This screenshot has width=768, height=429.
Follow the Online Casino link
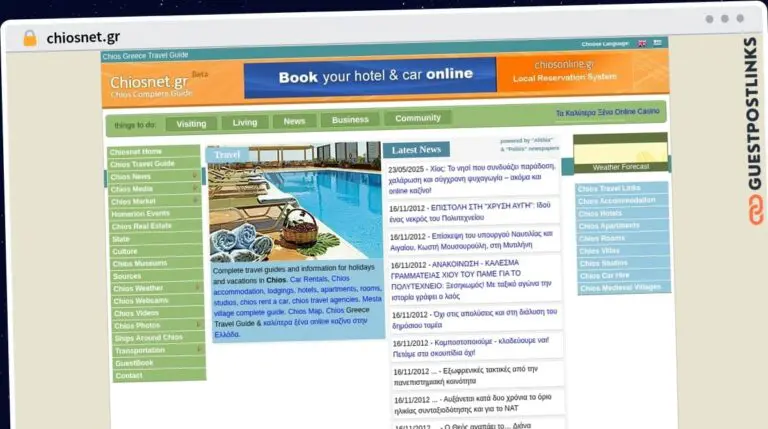pyautogui.click(x=608, y=113)
